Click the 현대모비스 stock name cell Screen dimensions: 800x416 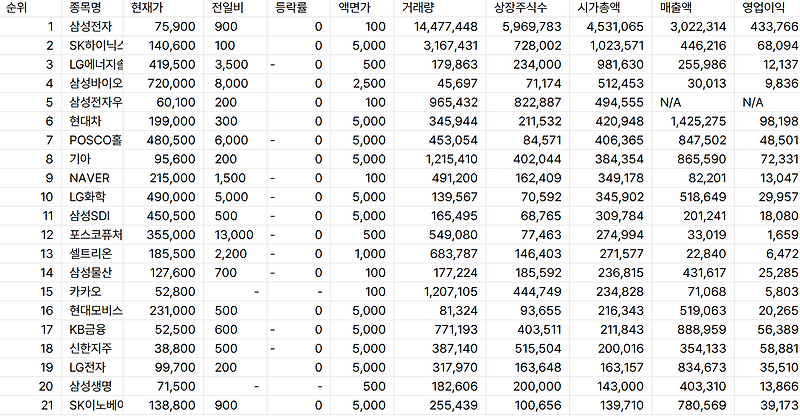pos(92,310)
